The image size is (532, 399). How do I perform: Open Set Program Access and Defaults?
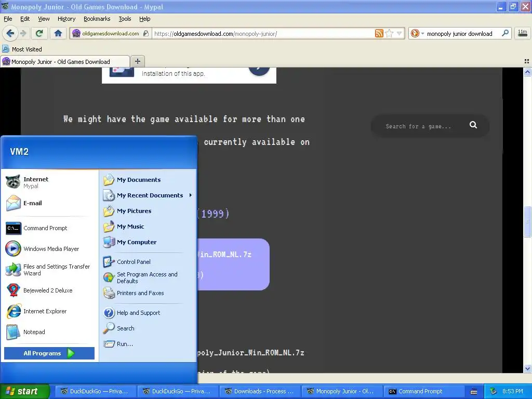(x=148, y=277)
